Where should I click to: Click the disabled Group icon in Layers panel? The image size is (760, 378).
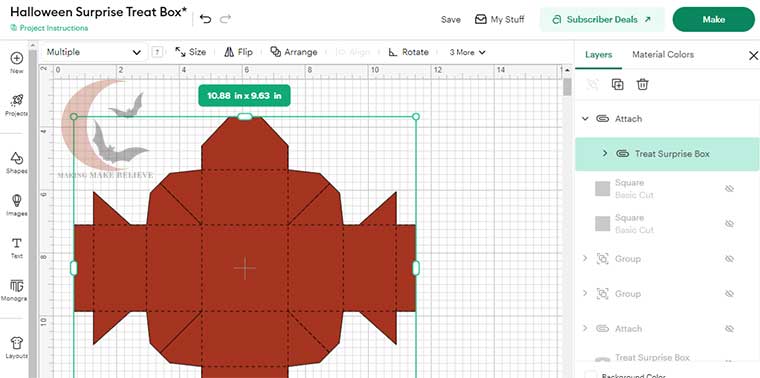pyautogui.click(x=592, y=84)
